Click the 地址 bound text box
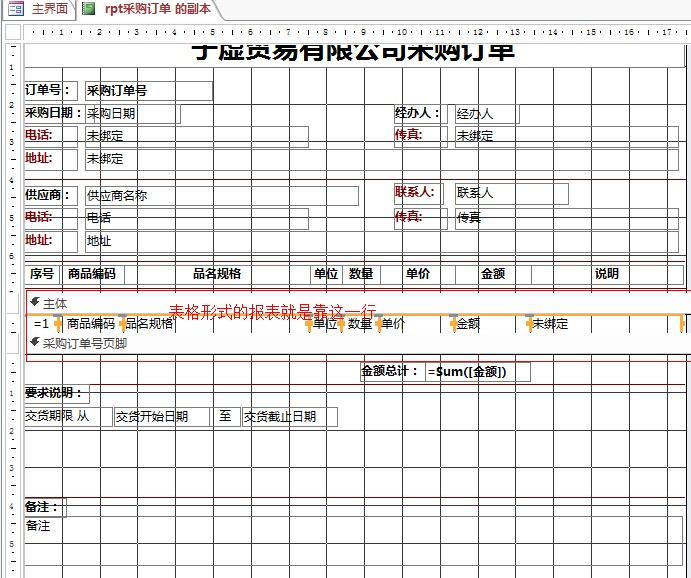691x578 pixels. click(382, 242)
